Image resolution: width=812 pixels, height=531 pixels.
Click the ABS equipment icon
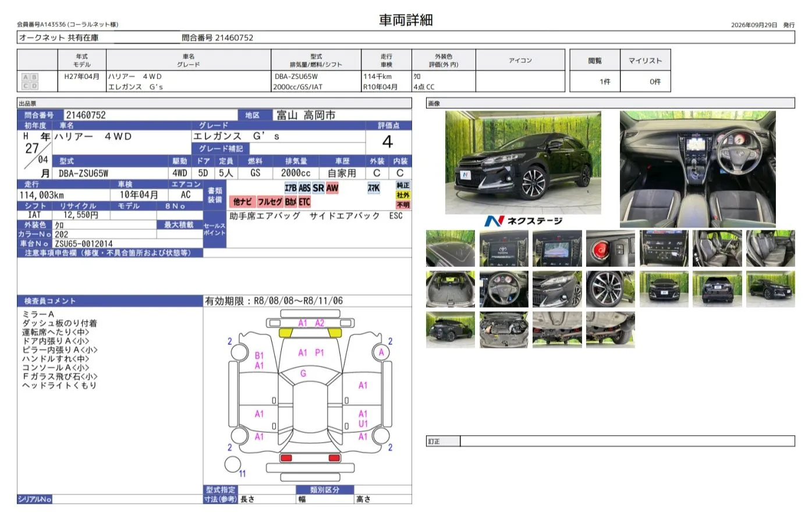[304, 188]
